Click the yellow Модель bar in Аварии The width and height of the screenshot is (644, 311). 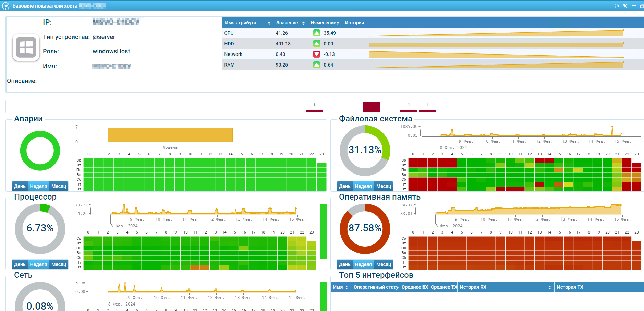170,135
